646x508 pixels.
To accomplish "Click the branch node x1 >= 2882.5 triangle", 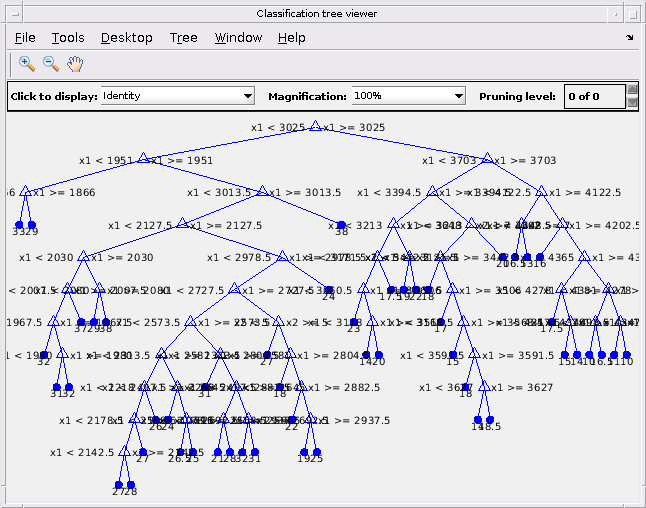I will (x=302, y=386).
